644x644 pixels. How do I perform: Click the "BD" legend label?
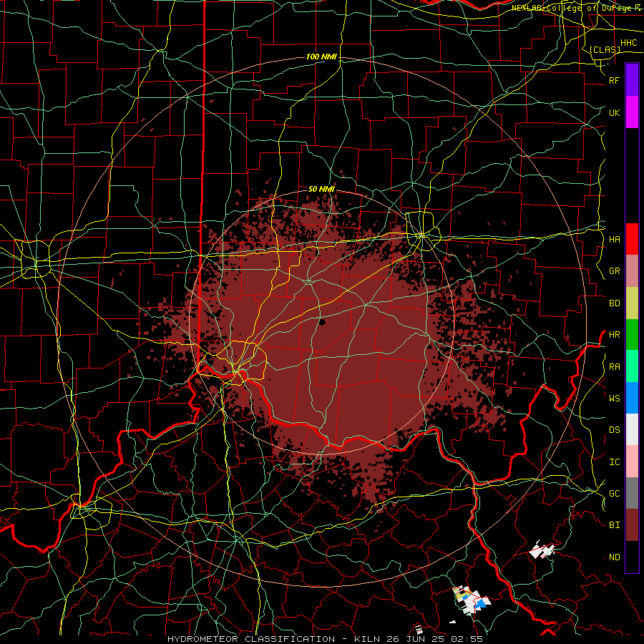click(614, 303)
